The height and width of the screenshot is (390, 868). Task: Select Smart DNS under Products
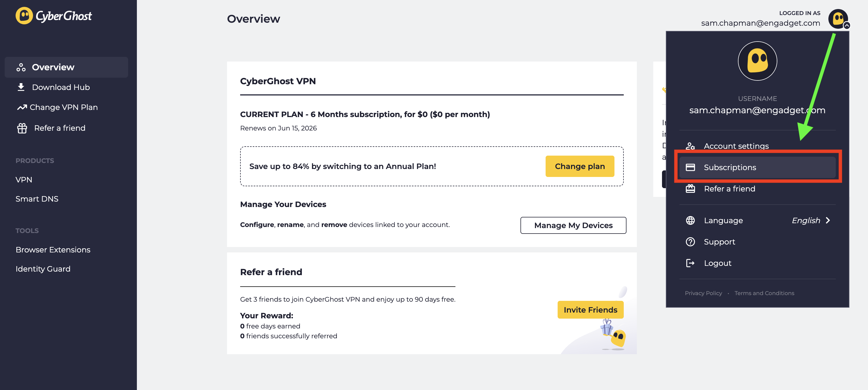pos(37,199)
